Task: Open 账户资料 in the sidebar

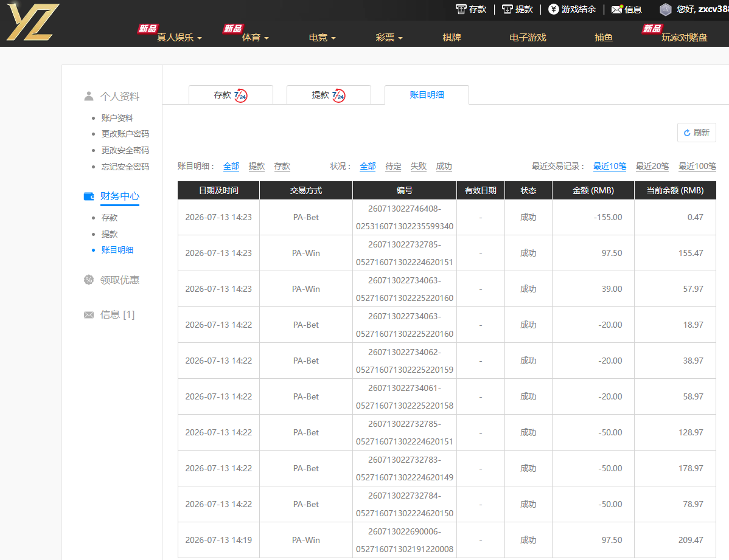Action: (117, 118)
